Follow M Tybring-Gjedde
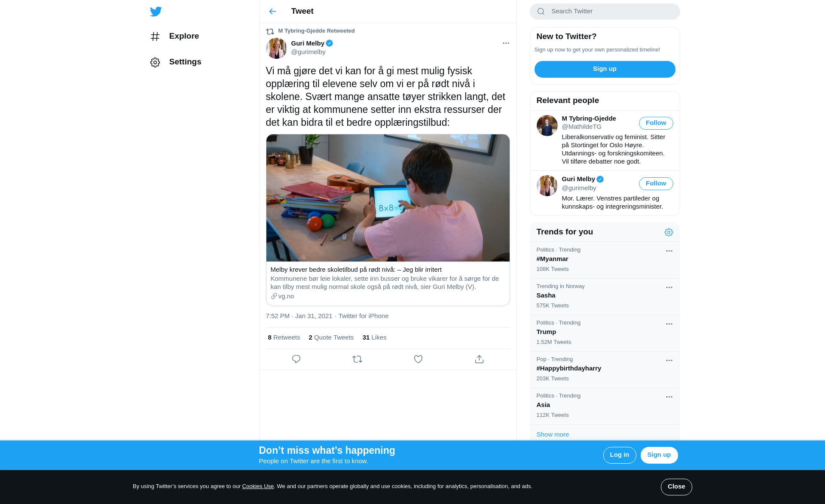825x504 pixels. 656,123
